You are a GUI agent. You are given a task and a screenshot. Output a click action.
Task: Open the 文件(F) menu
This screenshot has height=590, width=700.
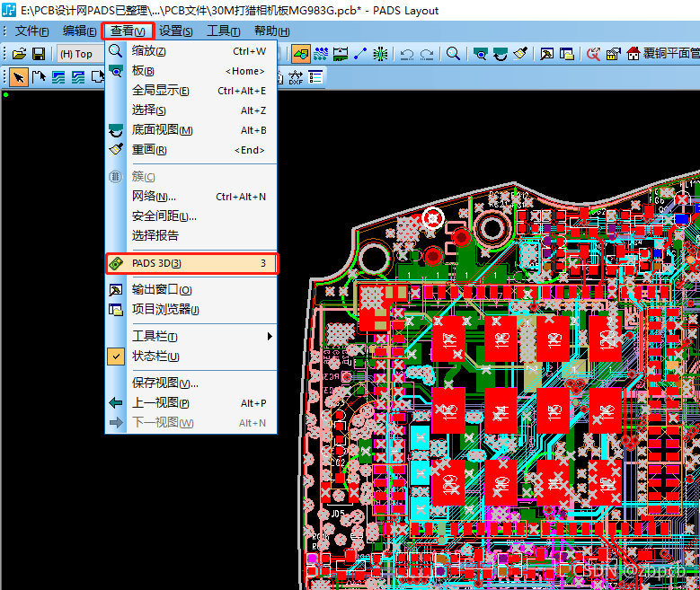coord(31,31)
